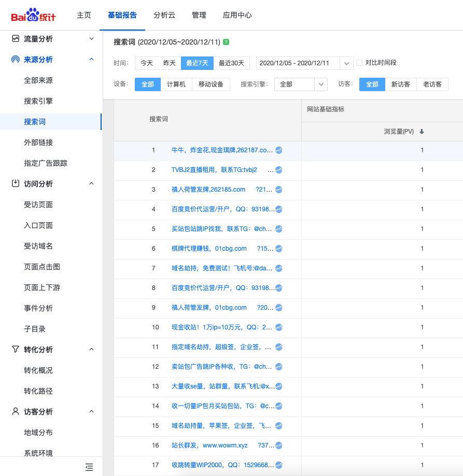Image resolution: width=463 pixels, height=476 pixels.
Task: Click the 来源分析 signal icon in the sidebar
Action: [16, 60]
